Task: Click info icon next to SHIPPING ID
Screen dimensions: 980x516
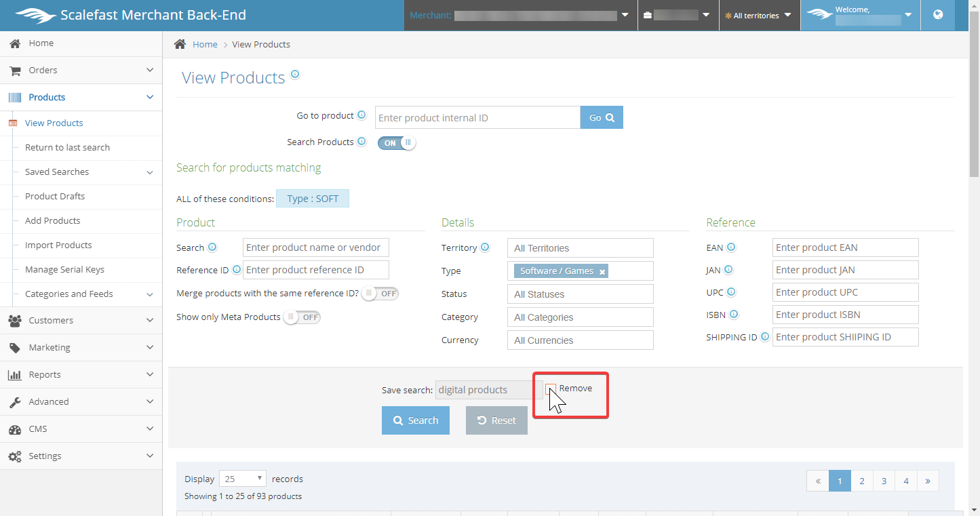Action: [x=765, y=337]
